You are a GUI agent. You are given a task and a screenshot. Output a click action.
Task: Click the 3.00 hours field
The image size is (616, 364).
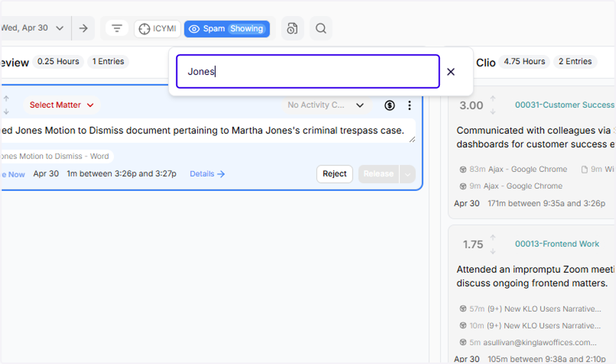pos(471,105)
